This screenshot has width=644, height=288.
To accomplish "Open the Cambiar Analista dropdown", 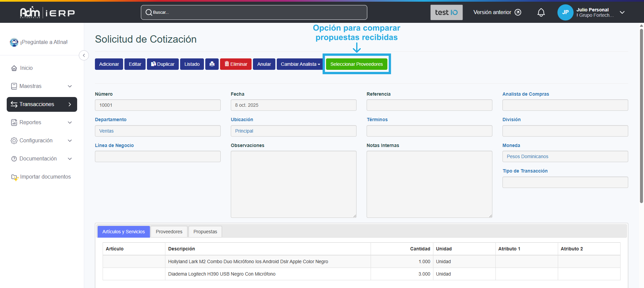I will coord(300,64).
